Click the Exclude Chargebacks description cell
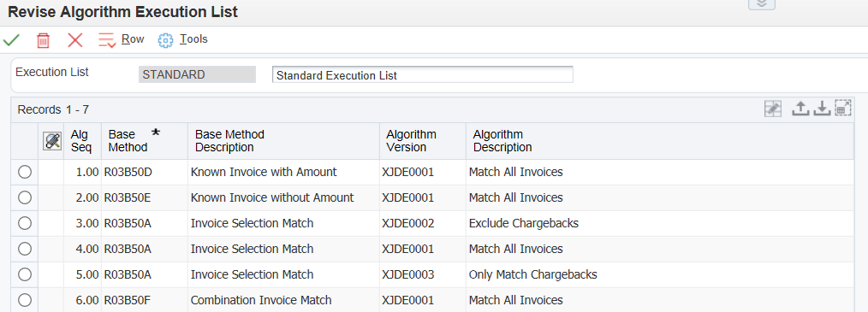Screen dimensions: 868x312 tap(659, 223)
